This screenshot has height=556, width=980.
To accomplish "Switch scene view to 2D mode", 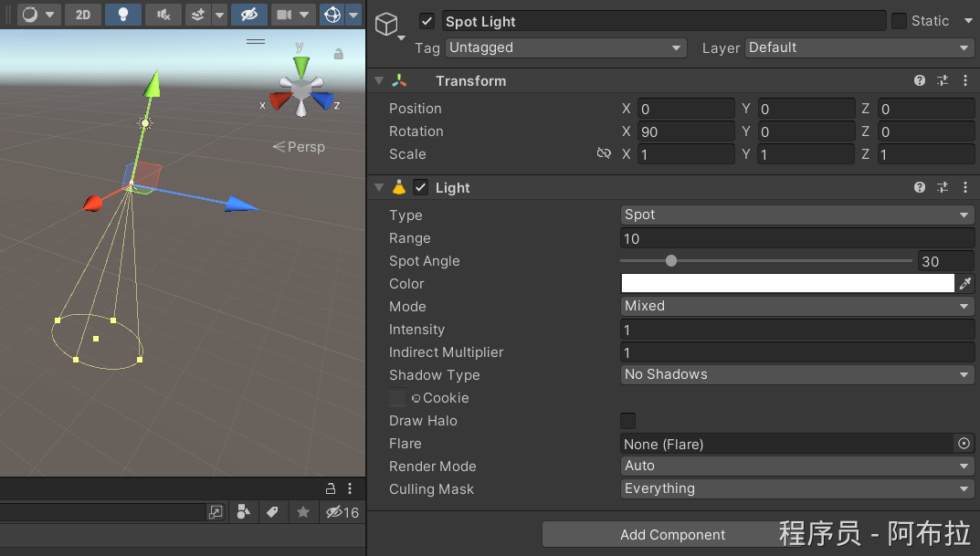I will (82, 15).
